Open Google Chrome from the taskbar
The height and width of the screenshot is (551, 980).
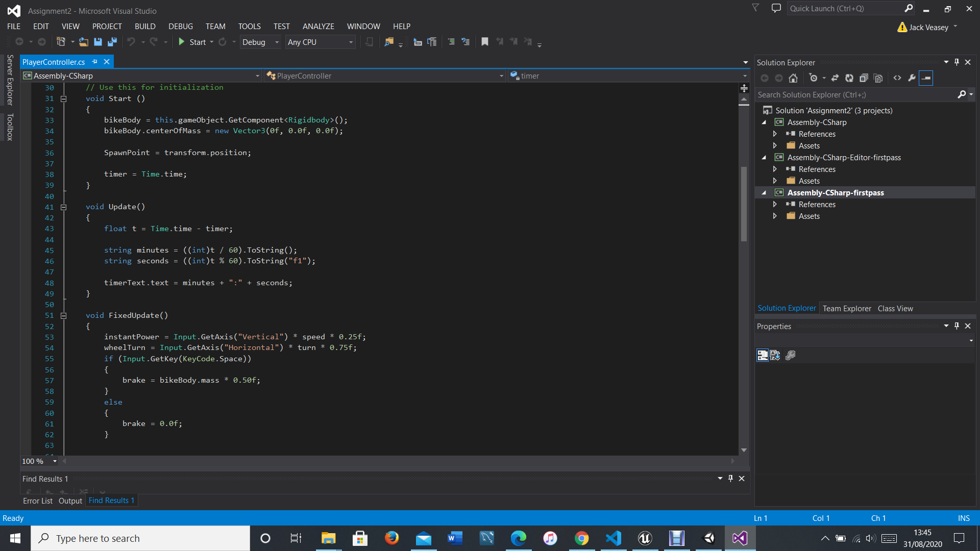coord(582,538)
